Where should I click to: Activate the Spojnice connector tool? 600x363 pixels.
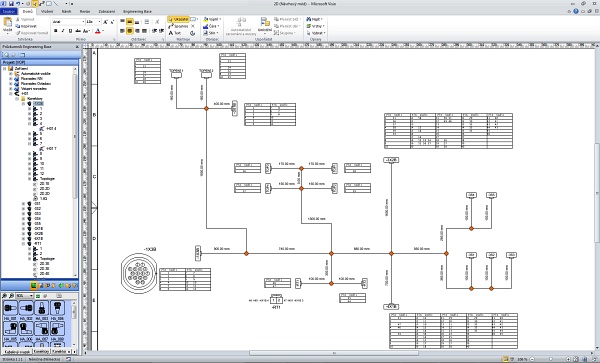178,26
